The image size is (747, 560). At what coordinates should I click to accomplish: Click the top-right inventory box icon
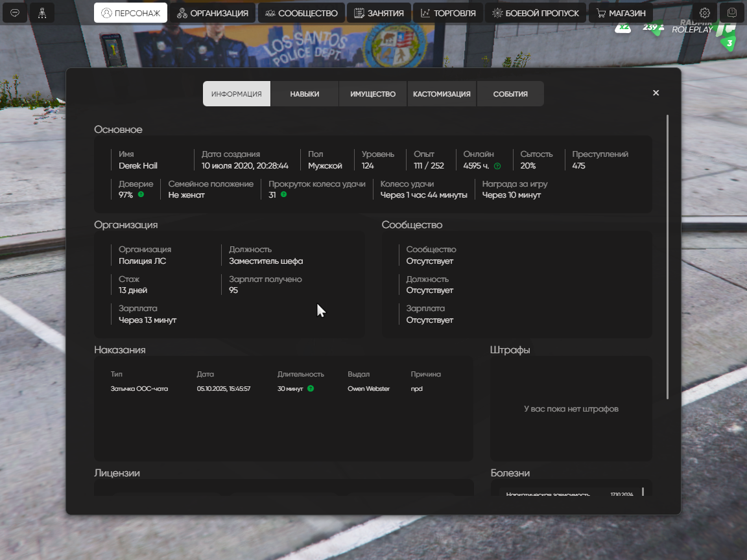coord(732,13)
